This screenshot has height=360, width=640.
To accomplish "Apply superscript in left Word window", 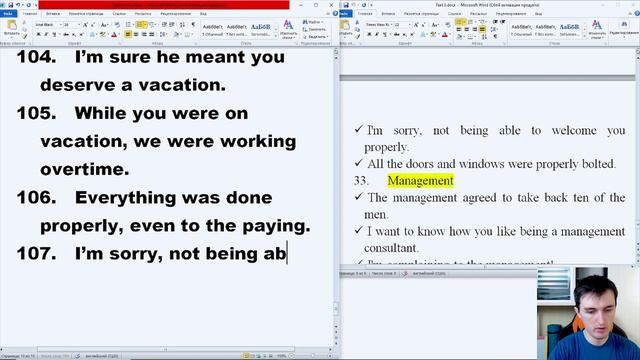I will [x=82, y=35].
